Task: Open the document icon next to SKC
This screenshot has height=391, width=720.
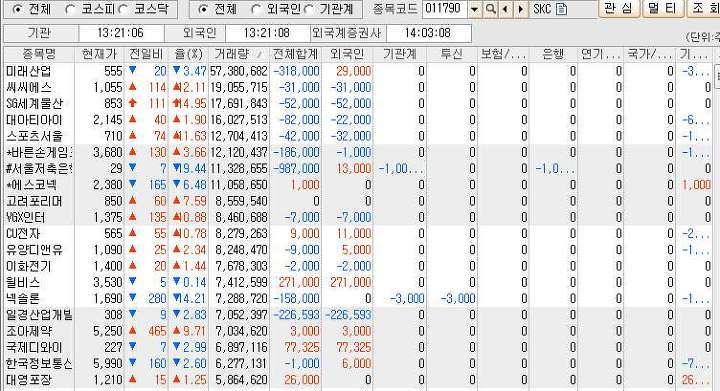Action: (561, 9)
